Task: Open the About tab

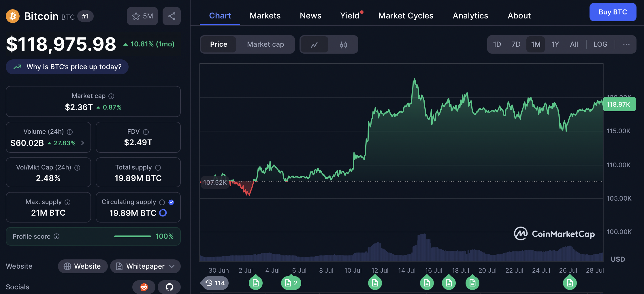Action: point(519,16)
